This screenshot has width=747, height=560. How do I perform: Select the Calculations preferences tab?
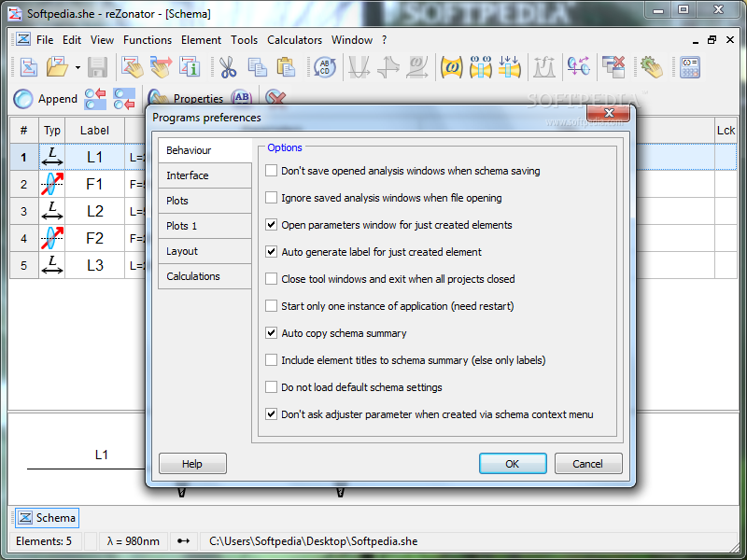click(204, 276)
